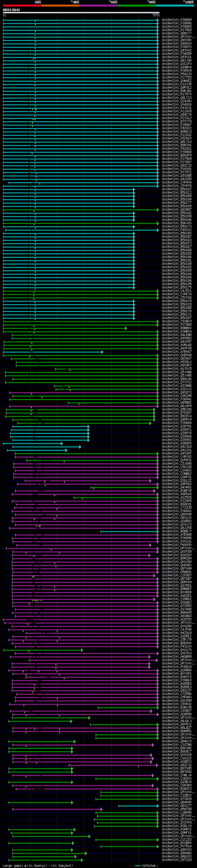Select label UniRef100_P49050

177,545
